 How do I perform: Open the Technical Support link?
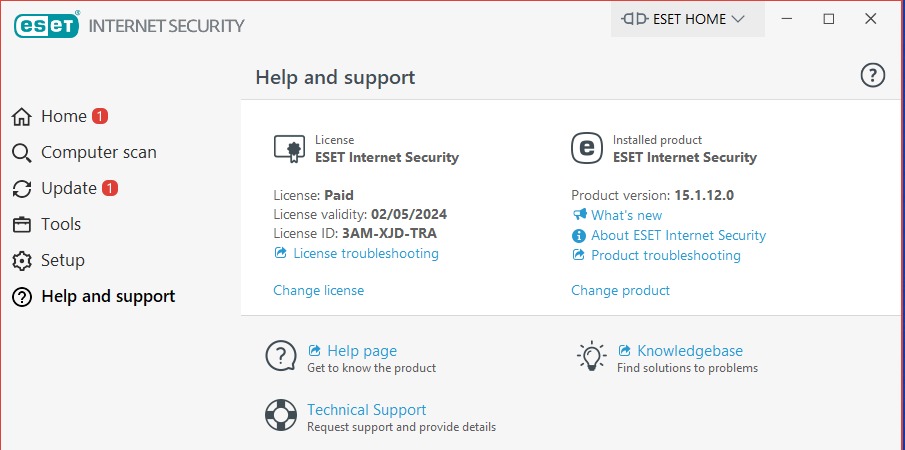367,410
